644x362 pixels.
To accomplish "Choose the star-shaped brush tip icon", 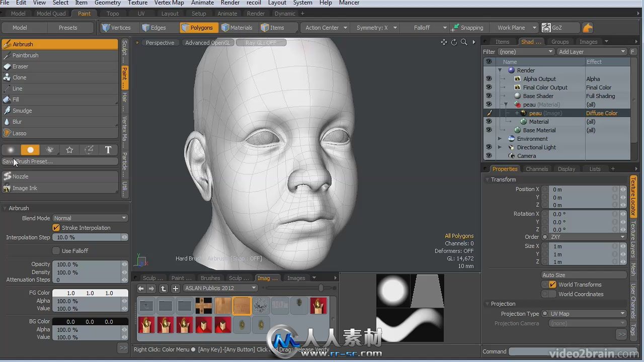I will (x=69, y=150).
